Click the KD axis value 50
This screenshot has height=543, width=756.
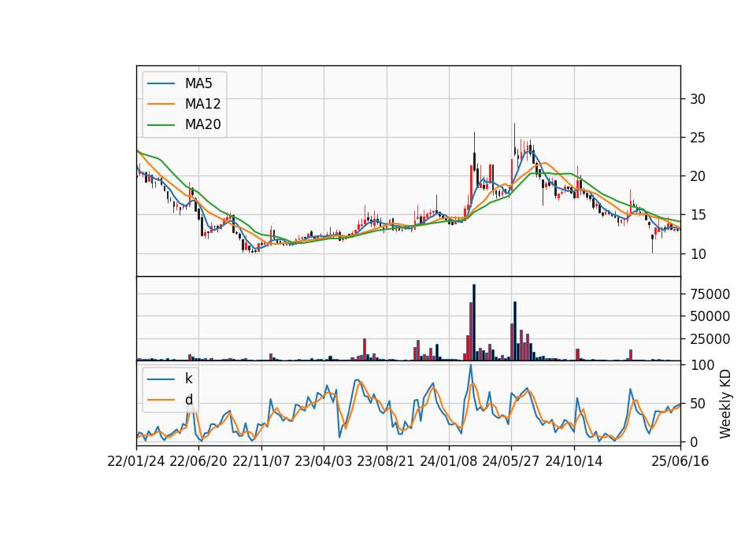point(698,404)
